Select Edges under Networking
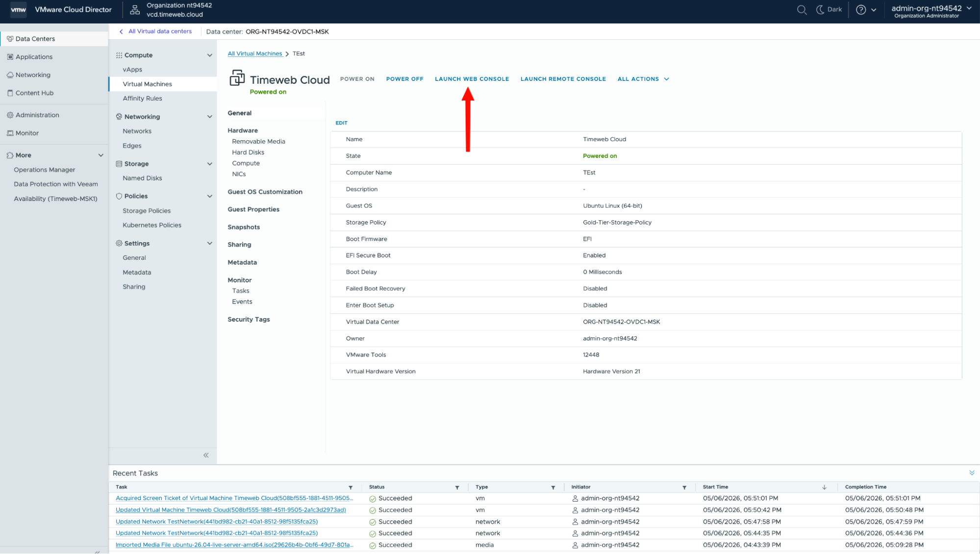 tap(132, 146)
